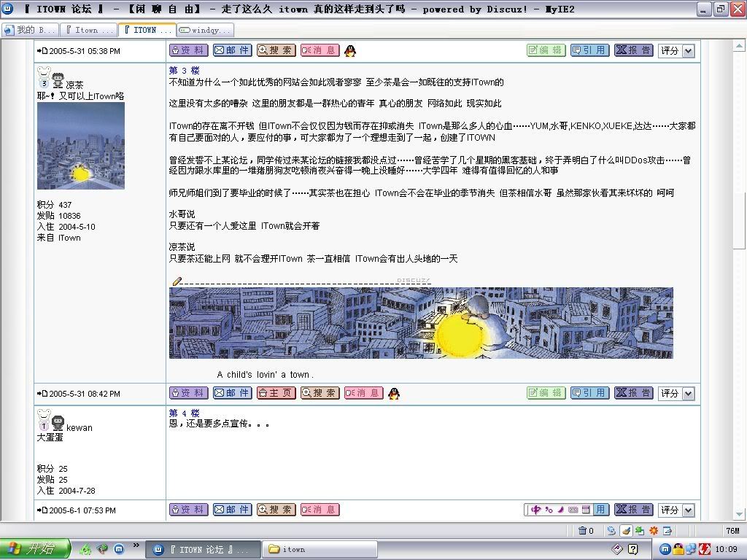Viewport: 747px width, 560px height.
Task: Click the QQ penguin icon in the 08:42 PM post row
Action: (x=394, y=393)
